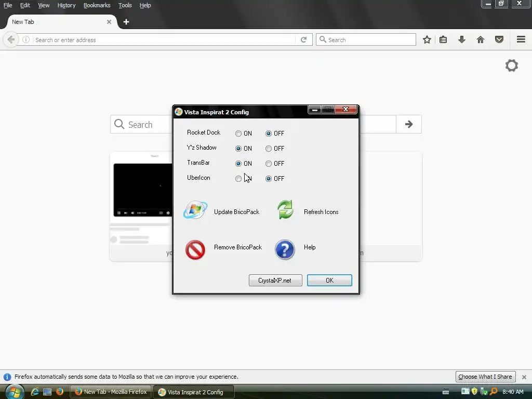Dismiss the Mozilla data notification bar

point(524,377)
